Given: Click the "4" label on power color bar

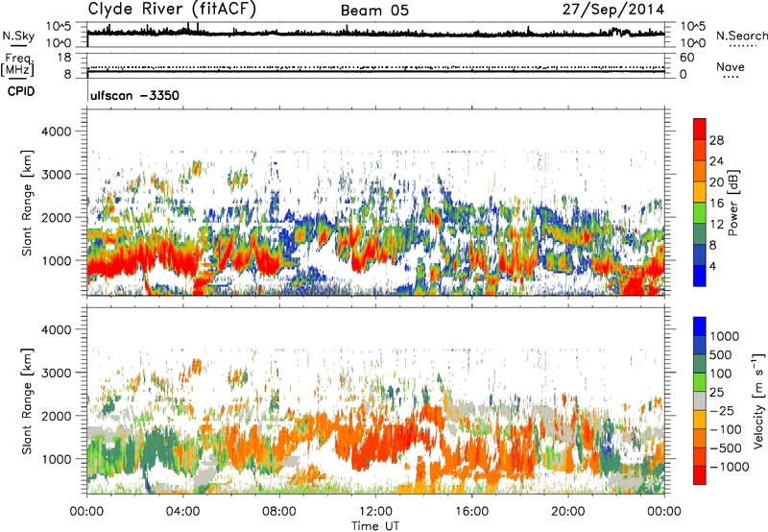Looking at the screenshot, I should pos(712,266).
